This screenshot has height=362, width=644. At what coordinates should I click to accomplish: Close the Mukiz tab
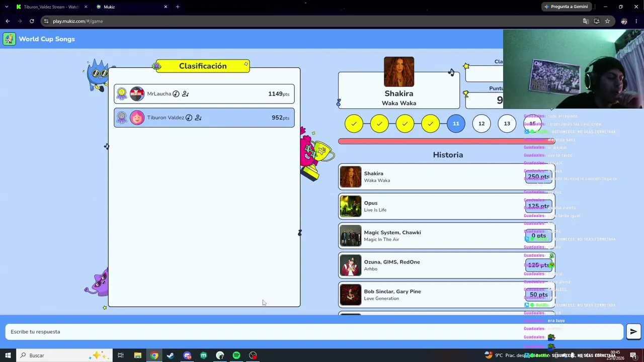coord(166,7)
